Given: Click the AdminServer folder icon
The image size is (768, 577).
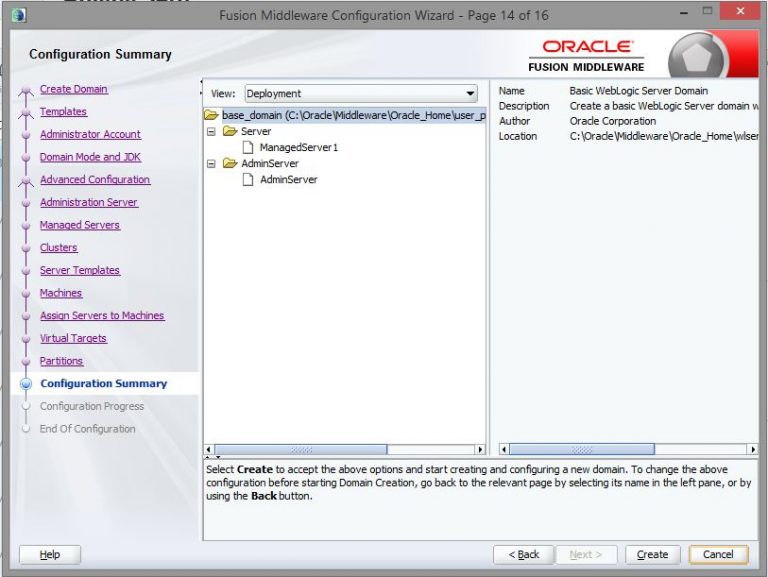Looking at the screenshot, I should 230,164.
